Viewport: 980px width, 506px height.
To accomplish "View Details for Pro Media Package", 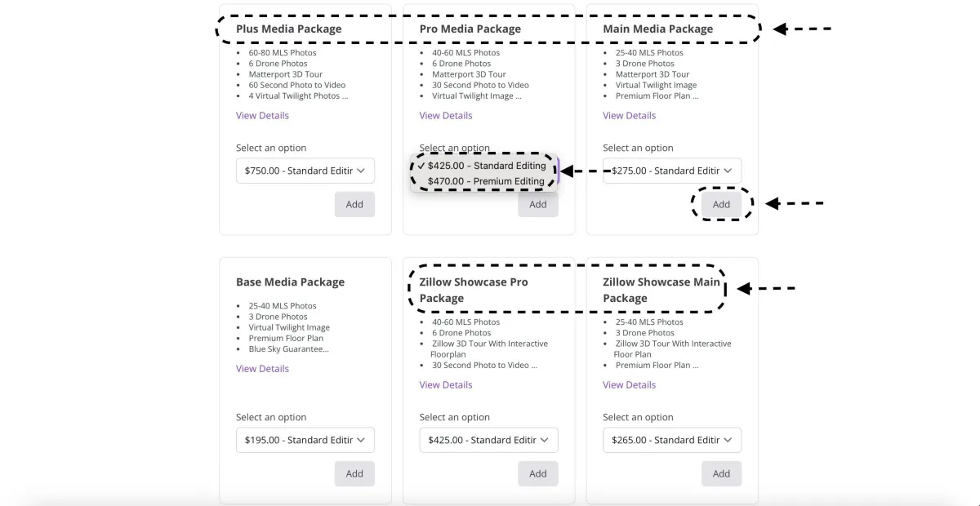I will [446, 115].
